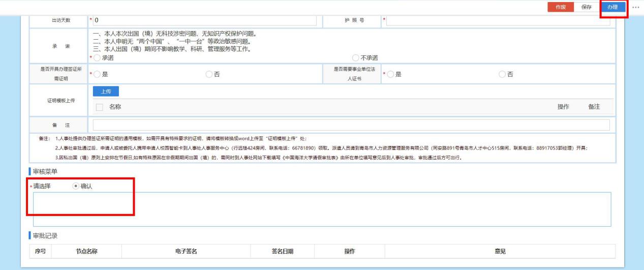
Task: Tick the checkbox beside 名称 header
Action: 100,106
